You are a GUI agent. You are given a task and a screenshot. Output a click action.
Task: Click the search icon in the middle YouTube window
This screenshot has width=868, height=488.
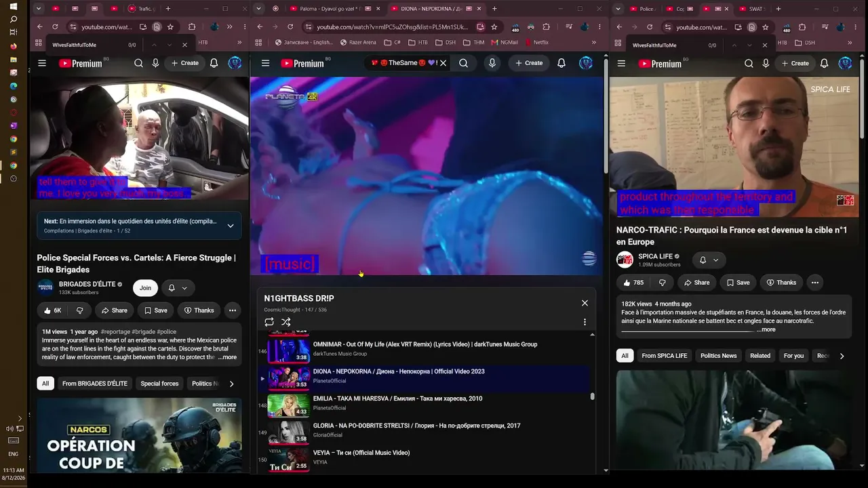[x=463, y=63]
